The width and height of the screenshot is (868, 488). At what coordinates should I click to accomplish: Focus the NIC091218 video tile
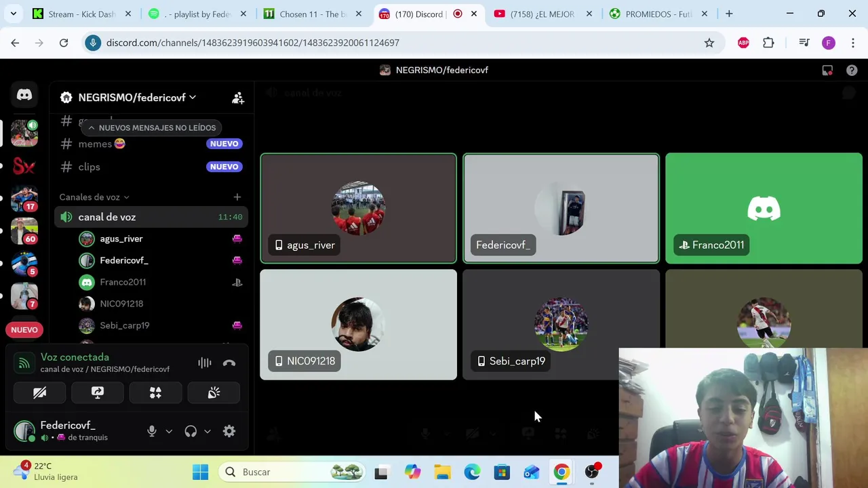(358, 325)
